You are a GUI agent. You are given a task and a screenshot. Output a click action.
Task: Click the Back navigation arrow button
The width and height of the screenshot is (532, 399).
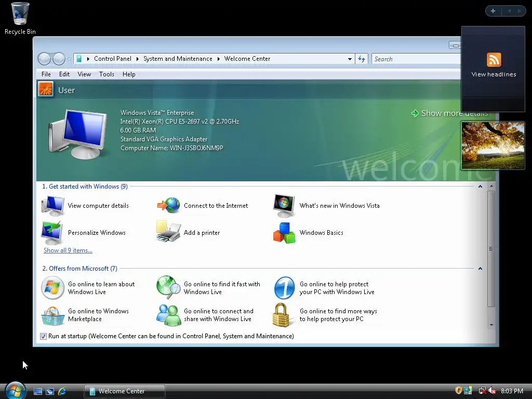tap(44, 59)
